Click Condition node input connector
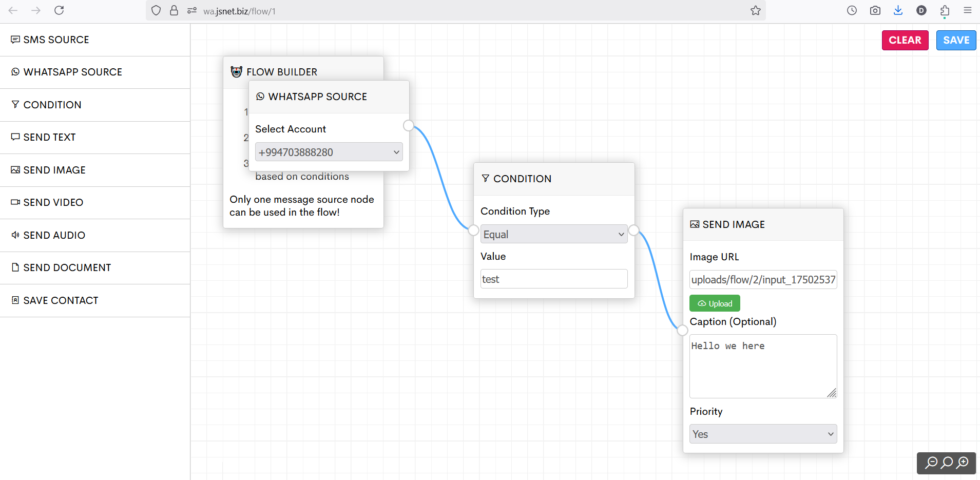The height and width of the screenshot is (480, 980). (x=473, y=230)
